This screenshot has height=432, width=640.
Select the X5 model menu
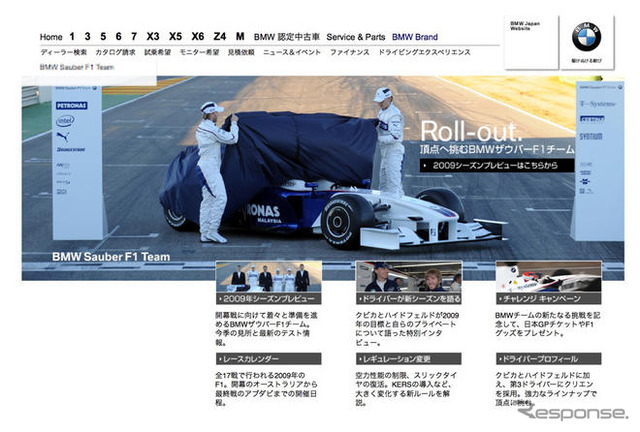(x=176, y=37)
